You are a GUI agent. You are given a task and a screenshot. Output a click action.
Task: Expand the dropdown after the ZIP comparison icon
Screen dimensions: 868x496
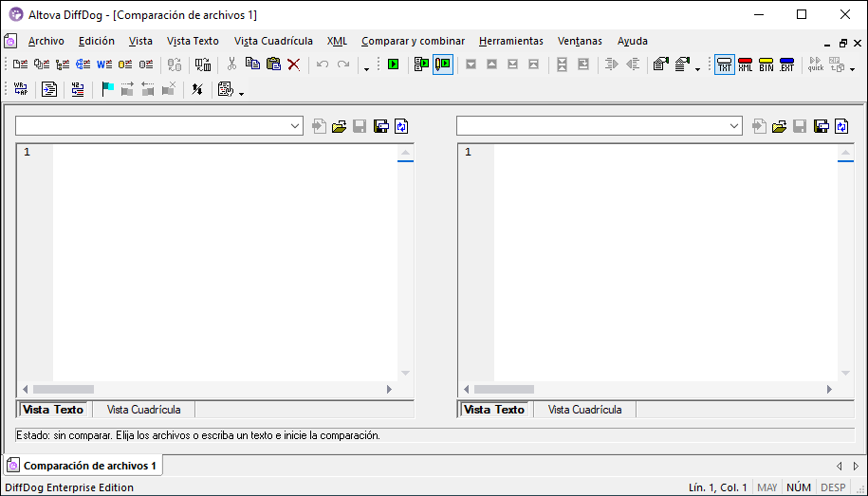point(853,68)
